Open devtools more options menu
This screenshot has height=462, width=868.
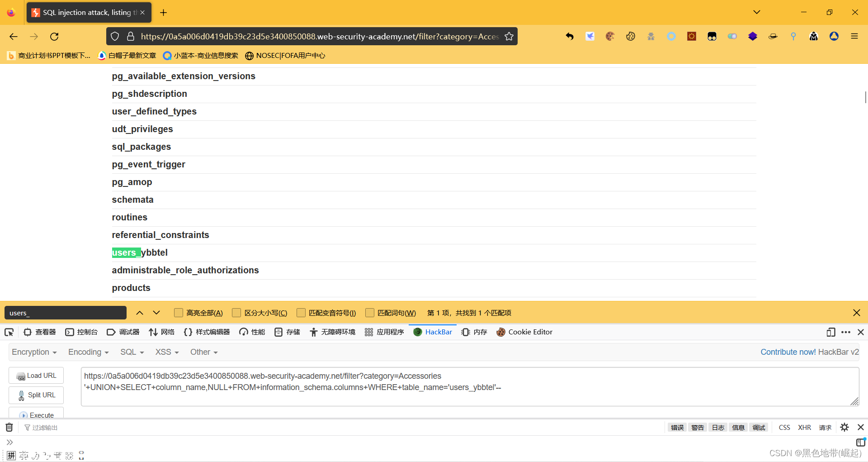(846, 332)
